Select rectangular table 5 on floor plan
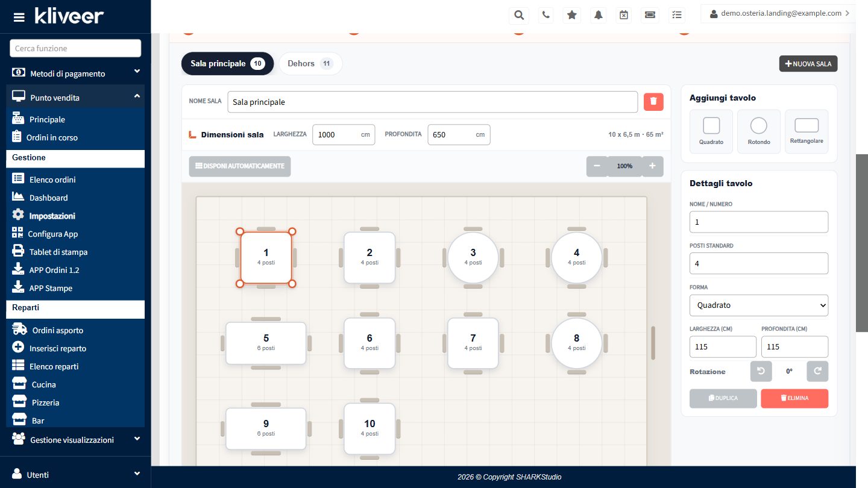This screenshot has height=488, width=868. tap(266, 343)
